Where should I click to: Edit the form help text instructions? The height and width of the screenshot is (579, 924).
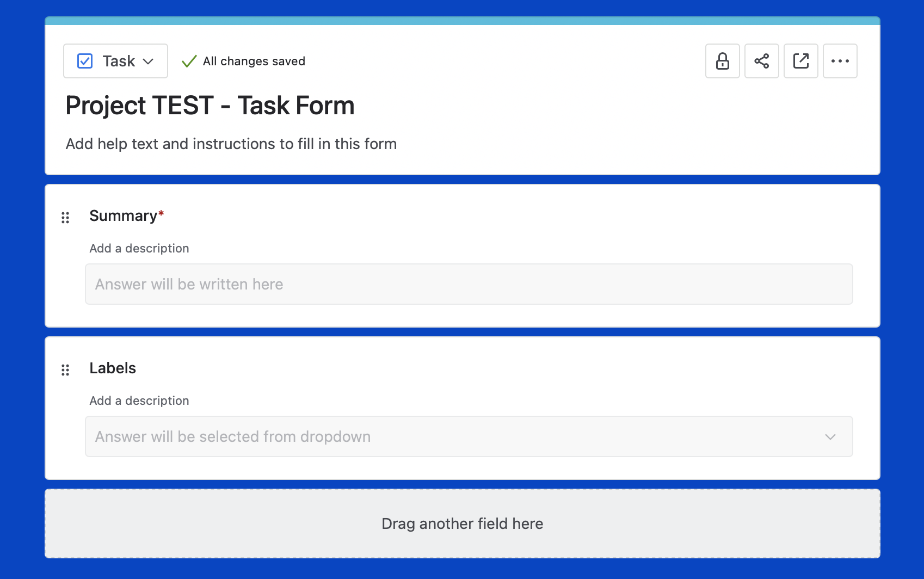tap(231, 144)
